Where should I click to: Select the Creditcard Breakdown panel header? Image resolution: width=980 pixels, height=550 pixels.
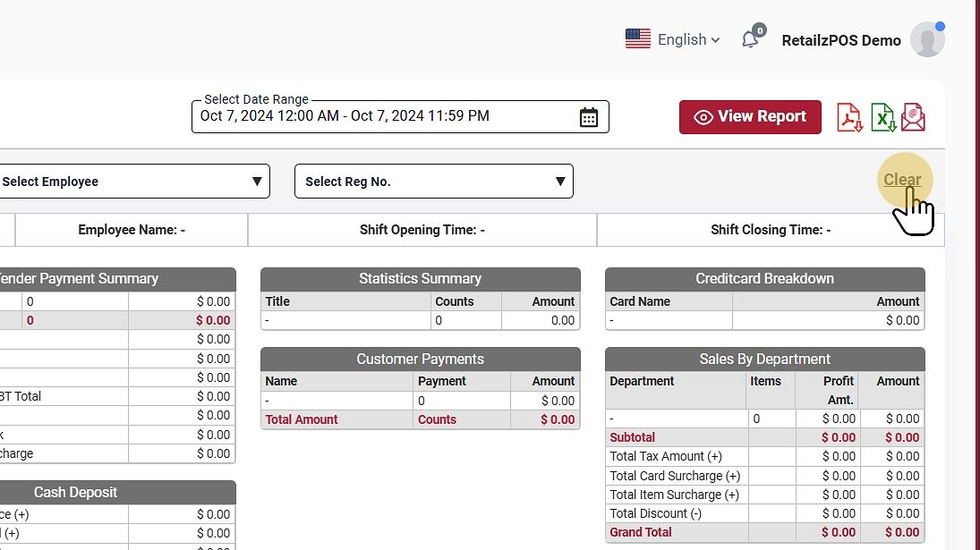(x=764, y=279)
